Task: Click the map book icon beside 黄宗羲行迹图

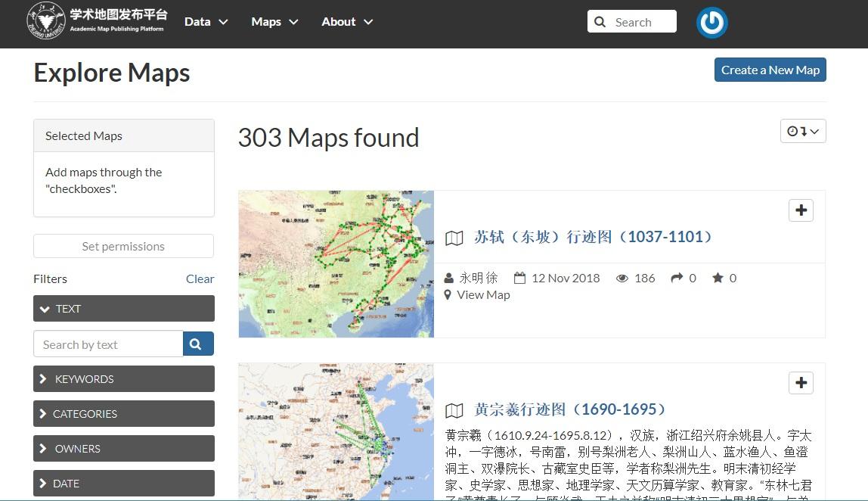Action: tap(454, 411)
